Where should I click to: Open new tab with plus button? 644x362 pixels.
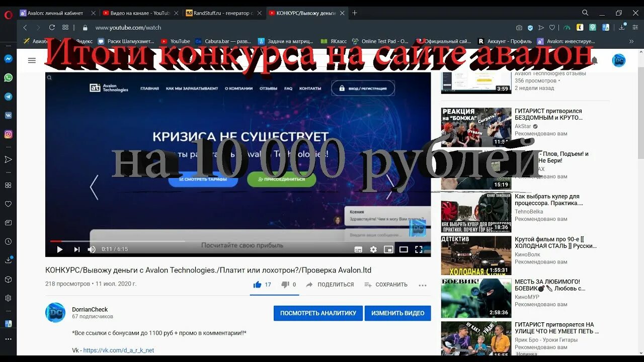pos(355,13)
